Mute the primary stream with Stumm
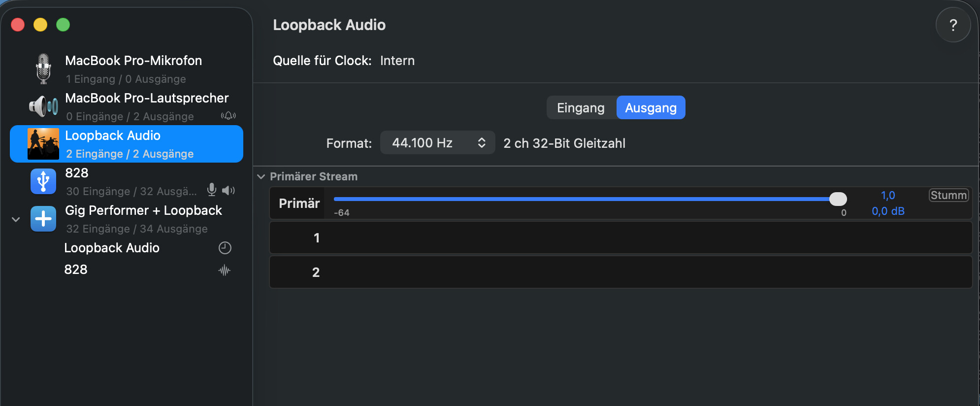The height and width of the screenshot is (406, 980). click(948, 195)
